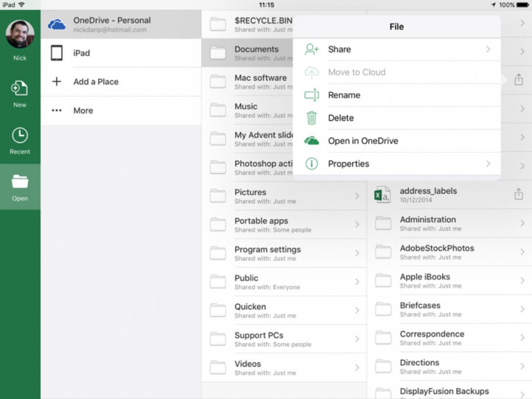Tap the export arrow beside Documents folder

[x=518, y=79]
